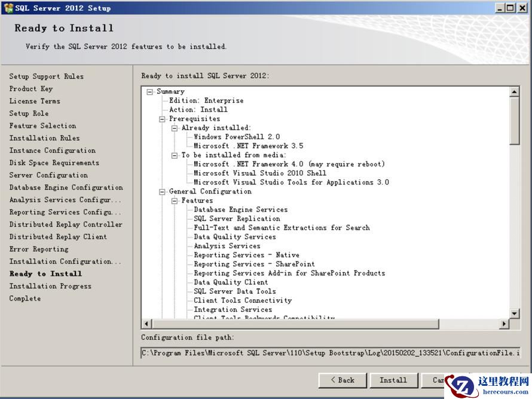This screenshot has height=399, width=532.
Task: Select Data Quality Services feature
Action: pos(235,237)
